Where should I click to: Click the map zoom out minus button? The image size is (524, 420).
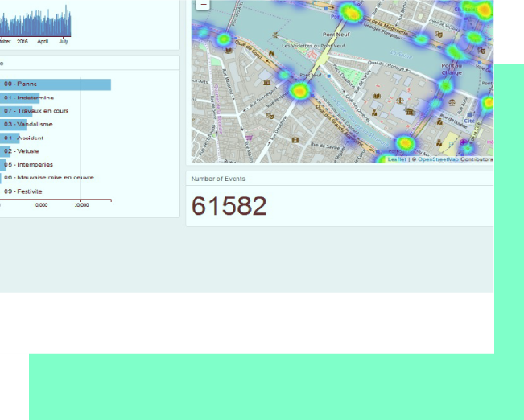click(x=202, y=4)
